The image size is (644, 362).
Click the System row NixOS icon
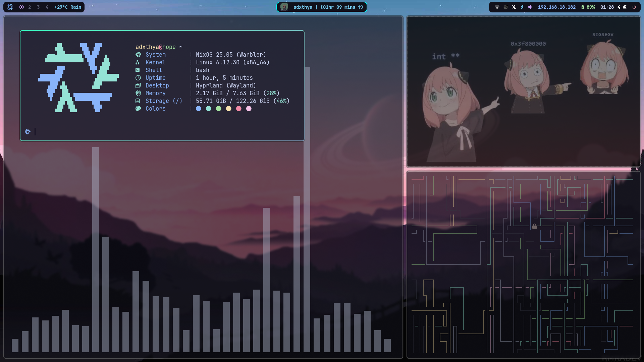[x=138, y=55]
